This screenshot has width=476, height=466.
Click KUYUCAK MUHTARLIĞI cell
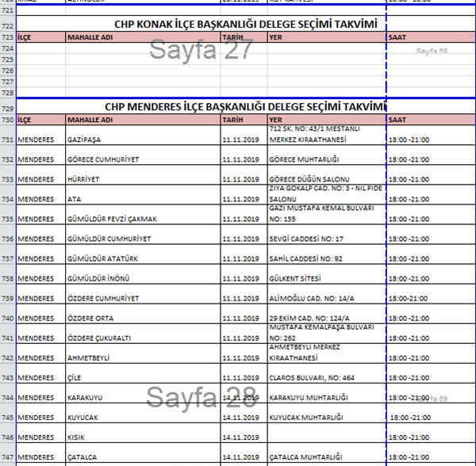(327, 413)
